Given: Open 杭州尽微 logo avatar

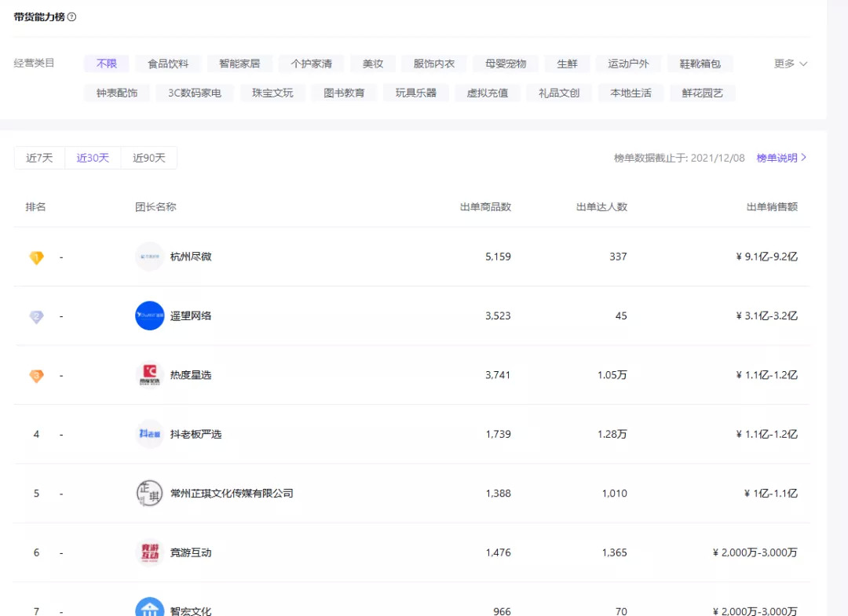Looking at the screenshot, I should click(x=149, y=257).
